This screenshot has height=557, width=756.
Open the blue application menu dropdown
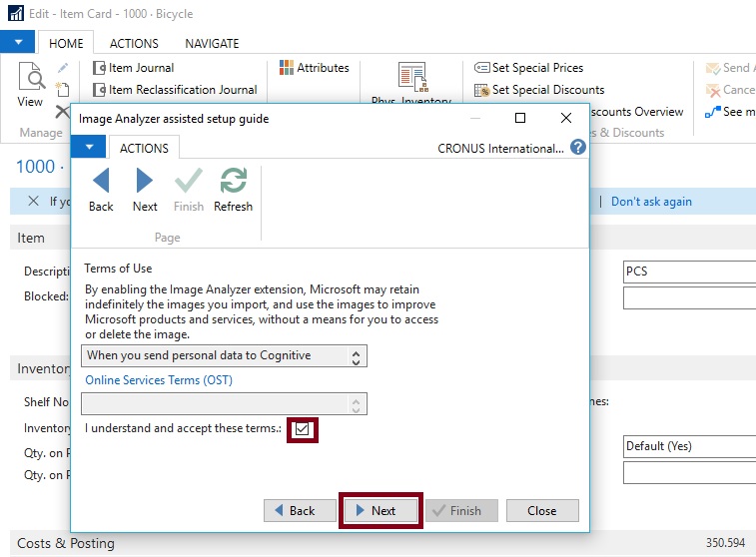tap(18, 44)
